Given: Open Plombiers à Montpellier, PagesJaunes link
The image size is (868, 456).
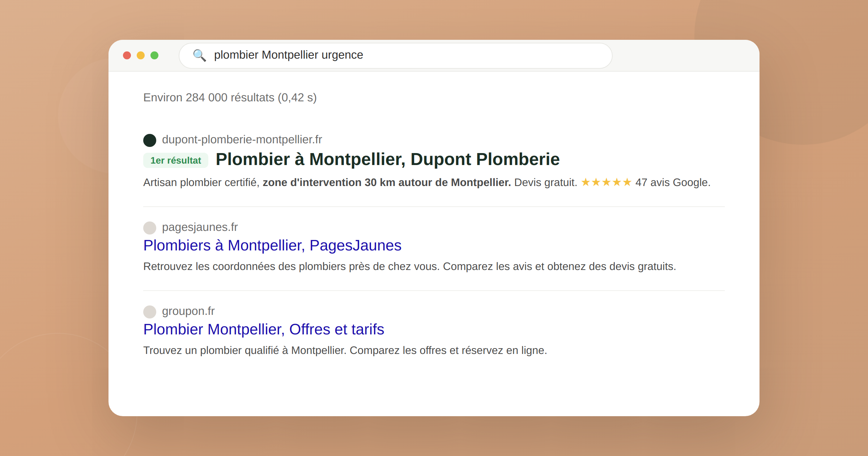Looking at the screenshot, I should click(x=272, y=245).
